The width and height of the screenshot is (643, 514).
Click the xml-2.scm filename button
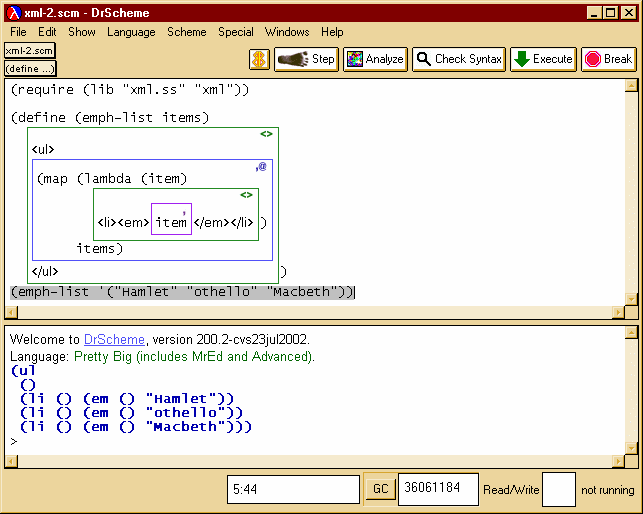30,50
